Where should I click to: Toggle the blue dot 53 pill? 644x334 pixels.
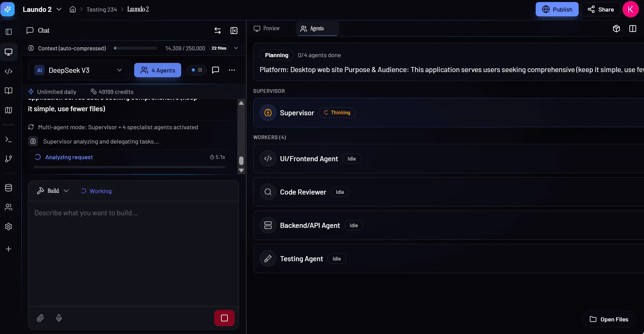coord(197,70)
